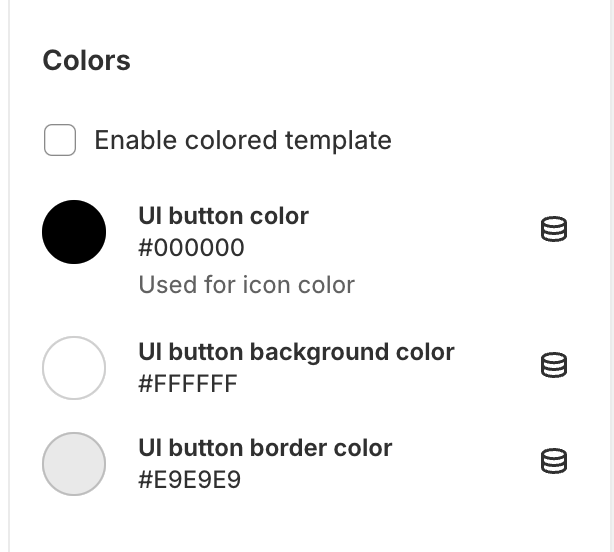Click the word 'background' in the second setting title
Image resolution: width=614 pixels, height=552 pixels.
point(319,352)
